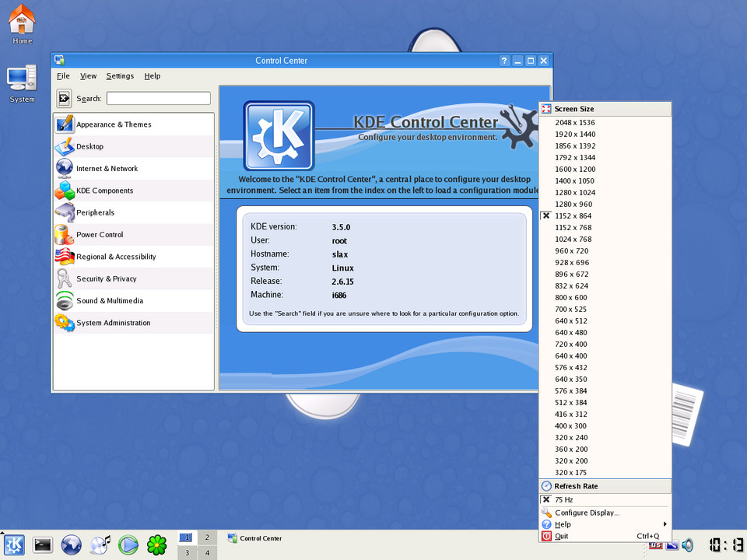Click the digital clock in the panel
The image size is (747, 560).
pyautogui.click(x=725, y=544)
